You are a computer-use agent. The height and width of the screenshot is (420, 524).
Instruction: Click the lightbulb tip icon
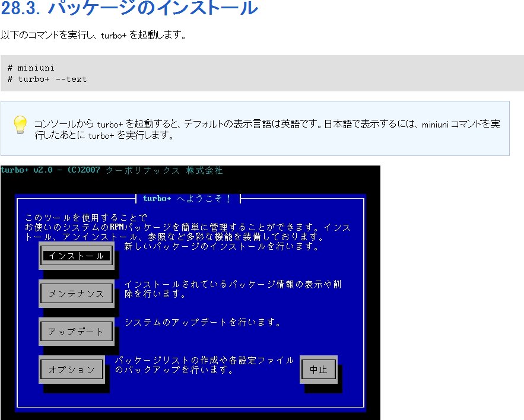coord(20,125)
